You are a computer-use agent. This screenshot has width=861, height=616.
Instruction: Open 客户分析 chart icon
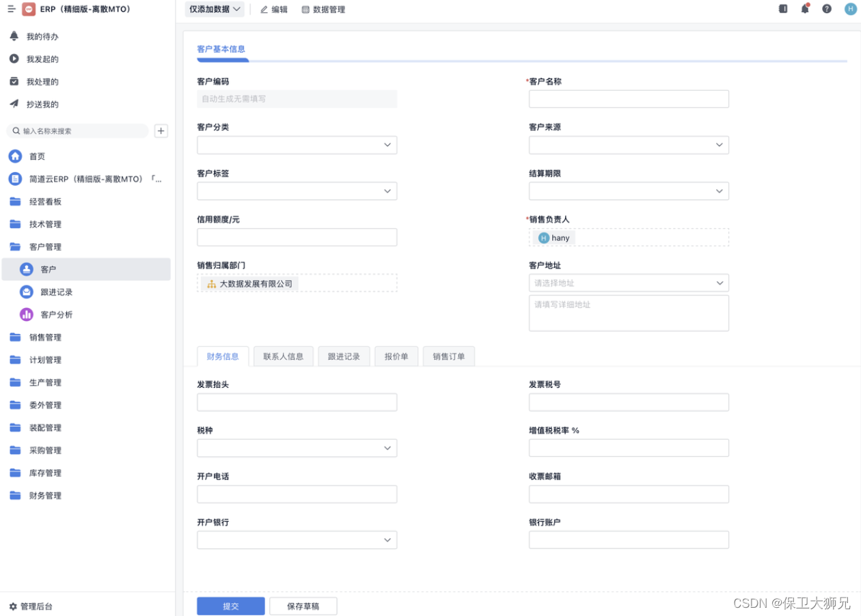(x=27, y=314)
